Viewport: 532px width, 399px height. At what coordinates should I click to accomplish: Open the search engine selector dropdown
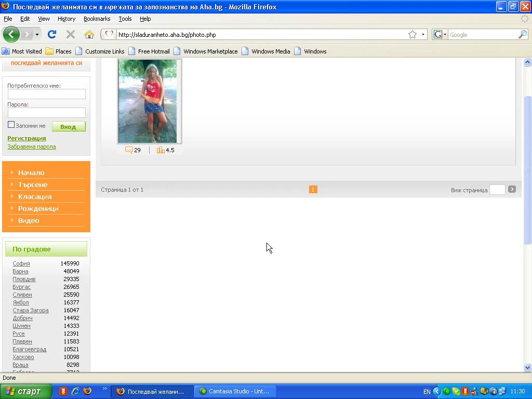[440, 34]
